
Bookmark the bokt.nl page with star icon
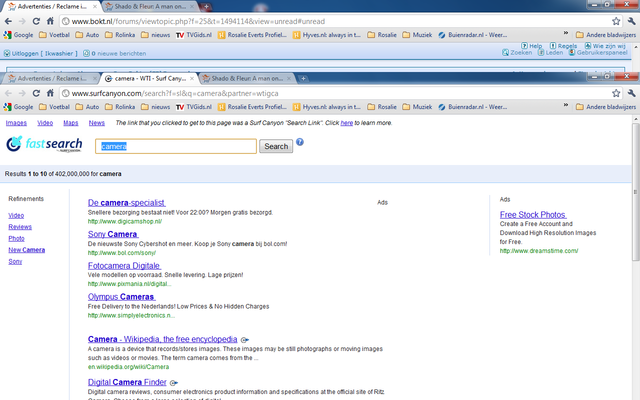tap(616, 21)
